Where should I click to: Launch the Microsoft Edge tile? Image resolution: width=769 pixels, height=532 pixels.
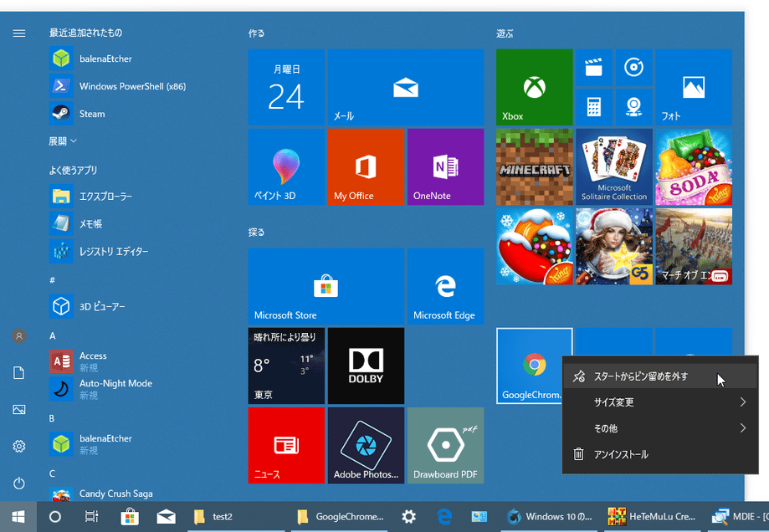tap(445, 286)
